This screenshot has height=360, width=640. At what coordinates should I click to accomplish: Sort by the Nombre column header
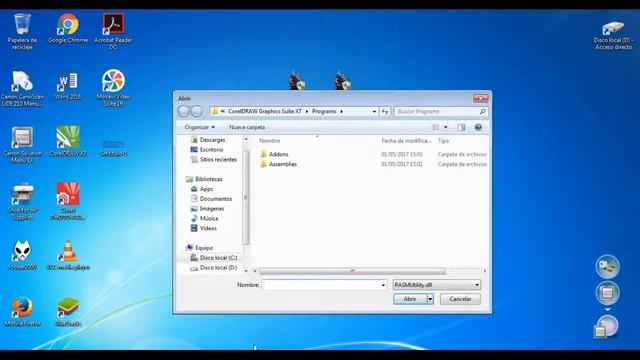[x=269, y=141]
